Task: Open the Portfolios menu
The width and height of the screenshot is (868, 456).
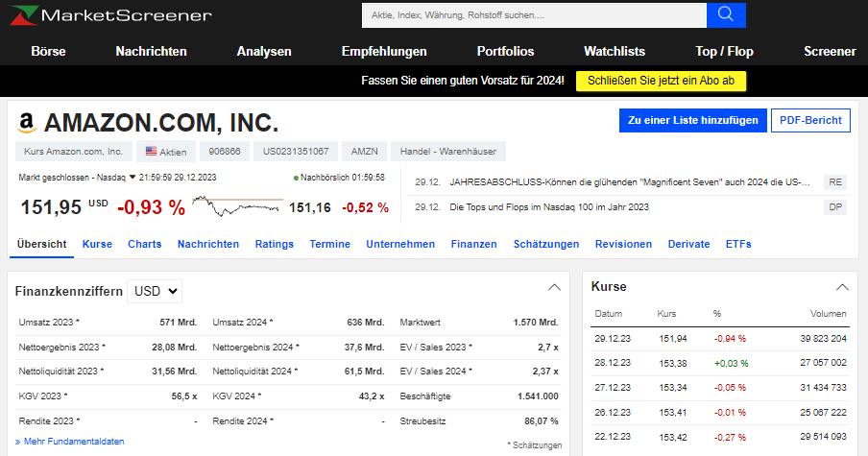Action: pyautogui.click(x=505, y=52)
